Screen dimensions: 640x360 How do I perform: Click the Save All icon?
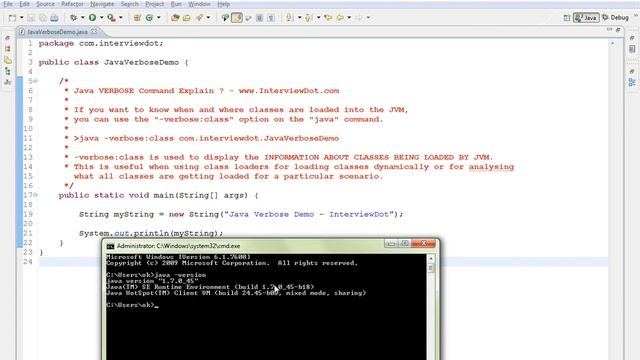tap(42, 18)
